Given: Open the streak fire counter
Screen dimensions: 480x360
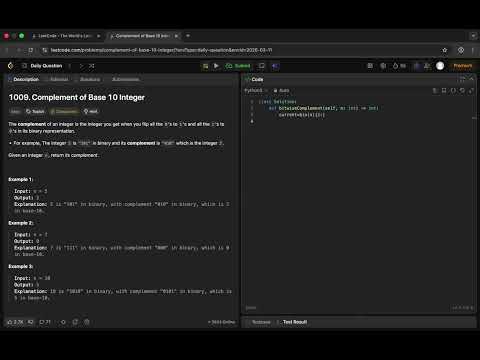Looking at the screenshot, I should point(399,66).
